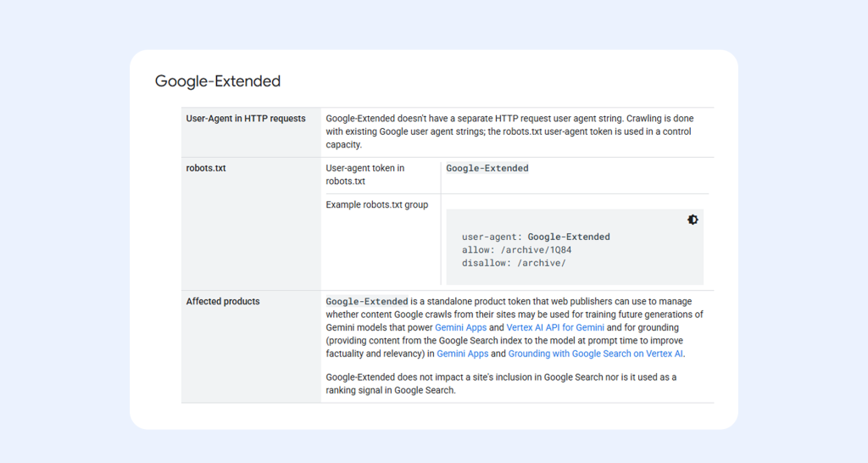The height and width of the screenshot is (463, 868).
Task: Click the sentence about ranking signal in Google Search
Action: [x=501, y=384]
